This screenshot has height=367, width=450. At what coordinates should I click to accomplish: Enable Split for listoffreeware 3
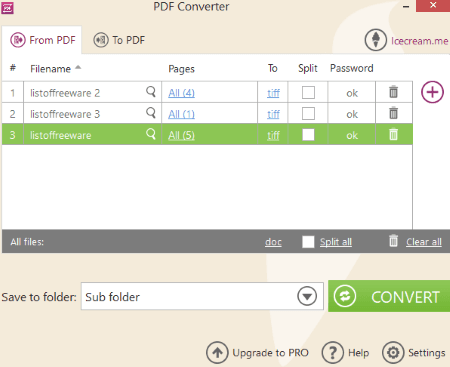[x=308, y=114]
